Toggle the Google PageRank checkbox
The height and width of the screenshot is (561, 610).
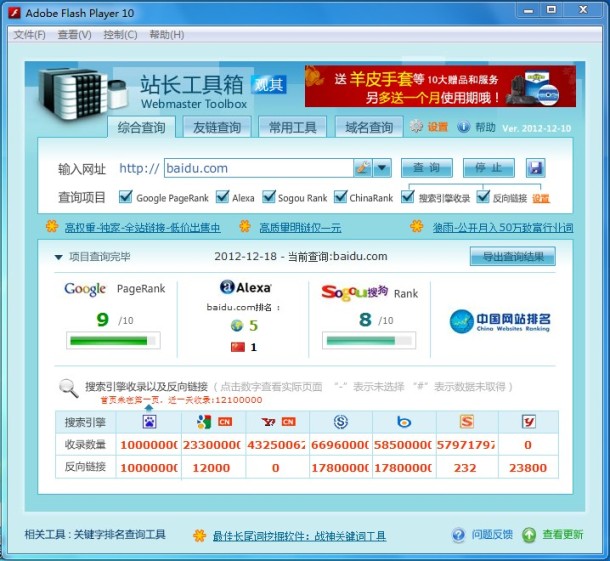point(125,197)
